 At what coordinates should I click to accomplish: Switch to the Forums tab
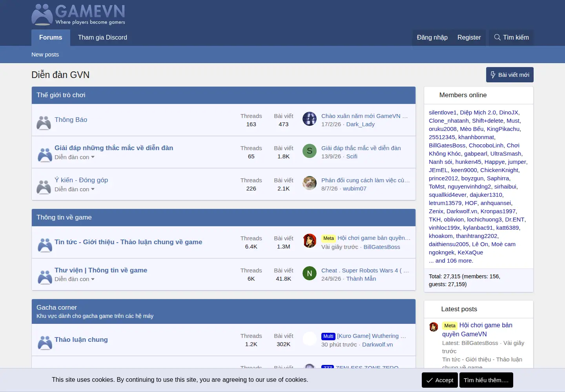coord(51,38)
